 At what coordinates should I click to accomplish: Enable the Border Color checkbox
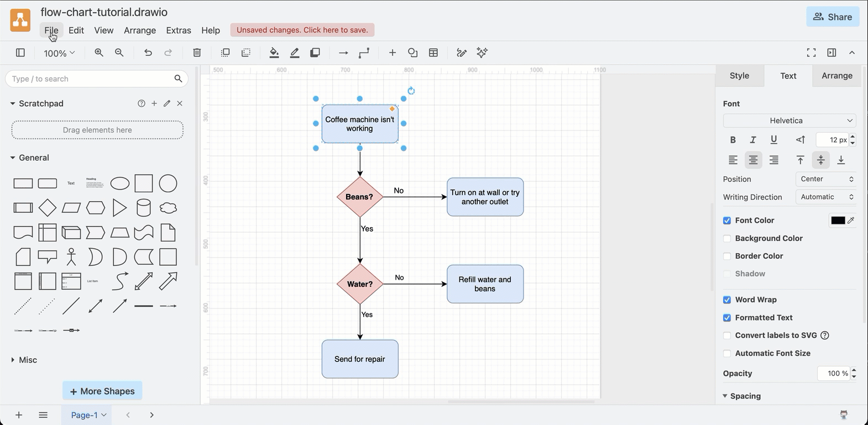coord(727,256)
